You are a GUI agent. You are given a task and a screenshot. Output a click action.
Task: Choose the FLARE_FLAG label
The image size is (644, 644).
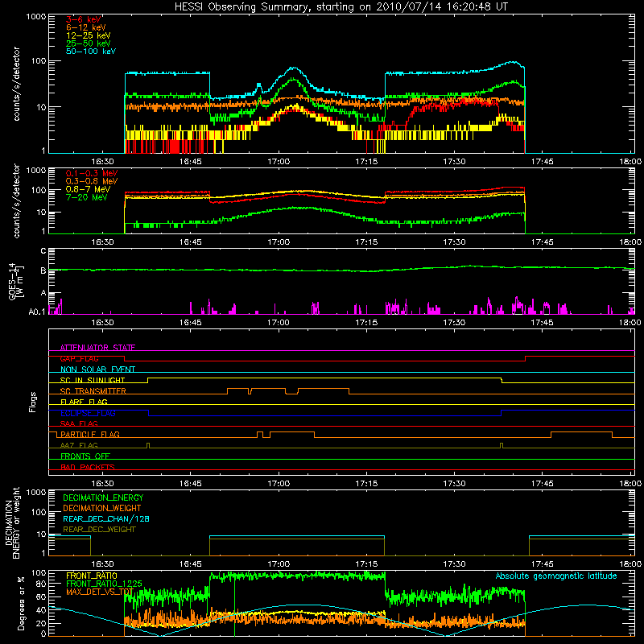pyautogui.click(x=84, y=402)
